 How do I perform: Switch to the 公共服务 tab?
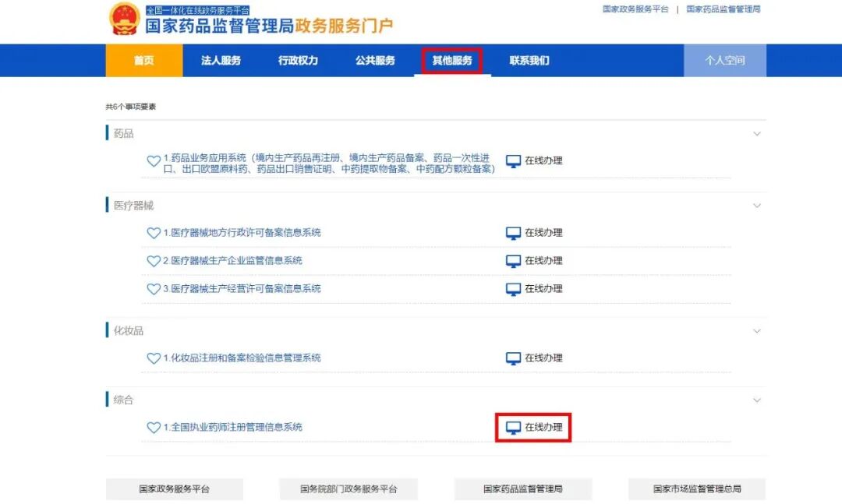375,60
